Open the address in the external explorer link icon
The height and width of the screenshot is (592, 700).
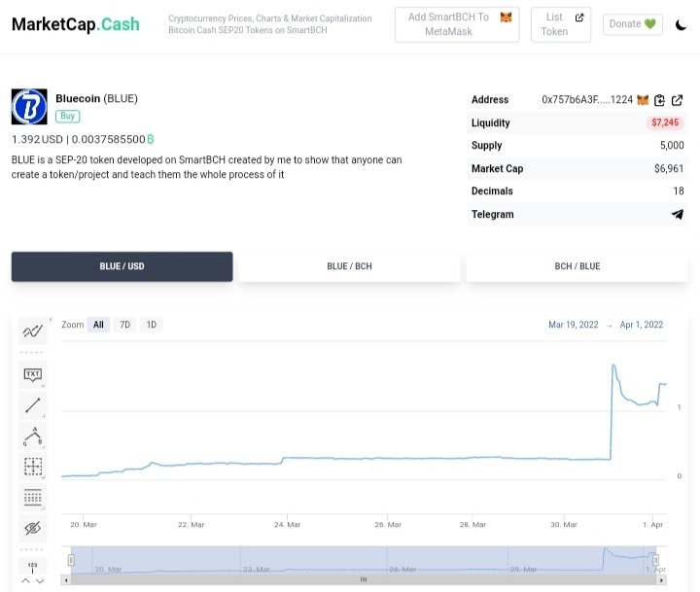click(x=677, y=100)
